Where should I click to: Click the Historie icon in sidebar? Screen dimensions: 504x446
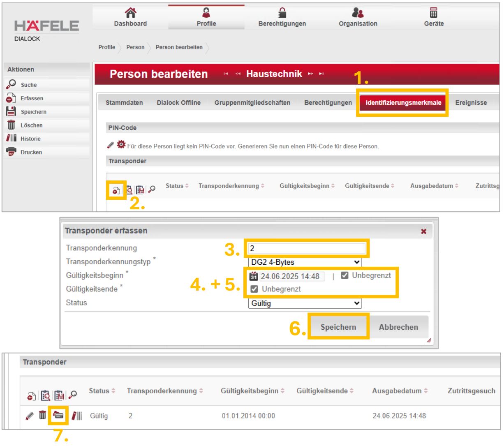pyautogui.click(x=11, y=139)
